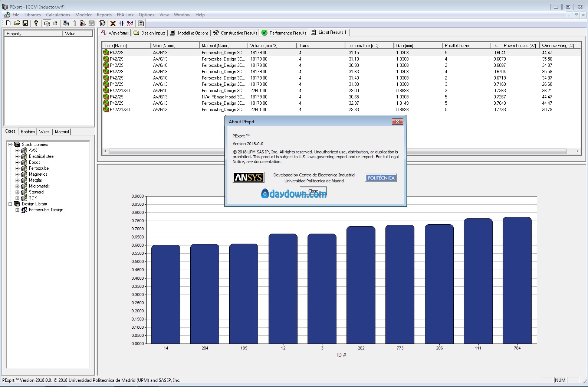Select the List of Results 1 tab
588x387 pixels.
(329, 32)
